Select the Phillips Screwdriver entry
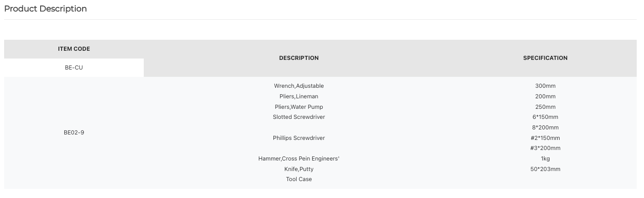The image size is (644, 198). tap(299, 138)
